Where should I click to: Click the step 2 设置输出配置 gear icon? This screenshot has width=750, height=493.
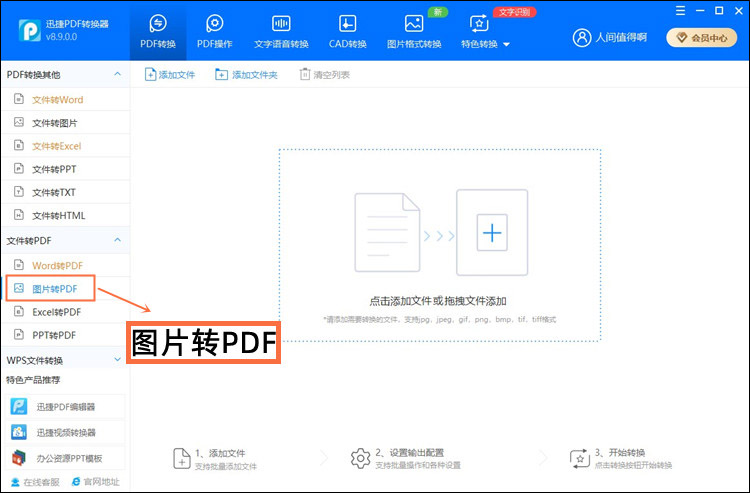click(x=360, y=459)
